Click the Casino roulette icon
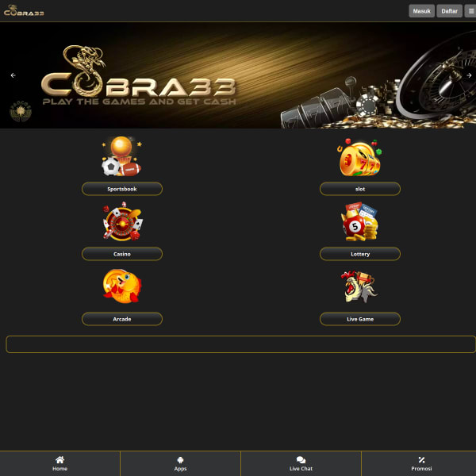This screenshot has width=476, height=476. coord(122,221)
